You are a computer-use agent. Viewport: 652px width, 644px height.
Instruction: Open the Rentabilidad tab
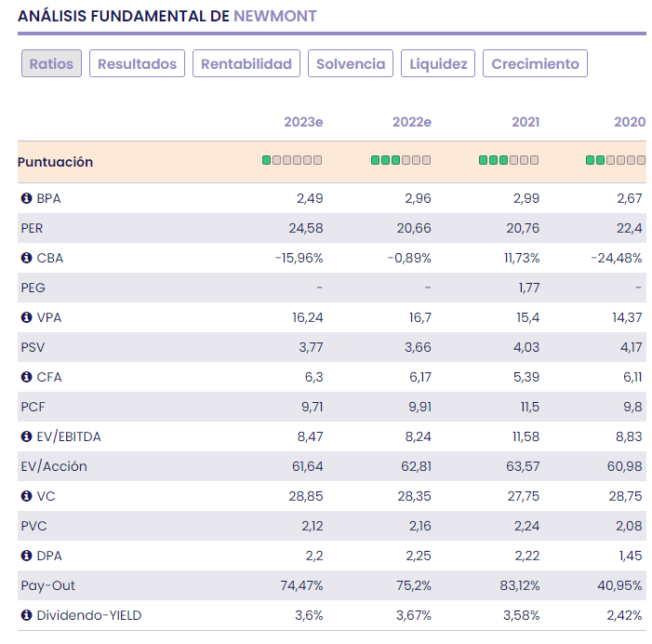click(246, 63)
